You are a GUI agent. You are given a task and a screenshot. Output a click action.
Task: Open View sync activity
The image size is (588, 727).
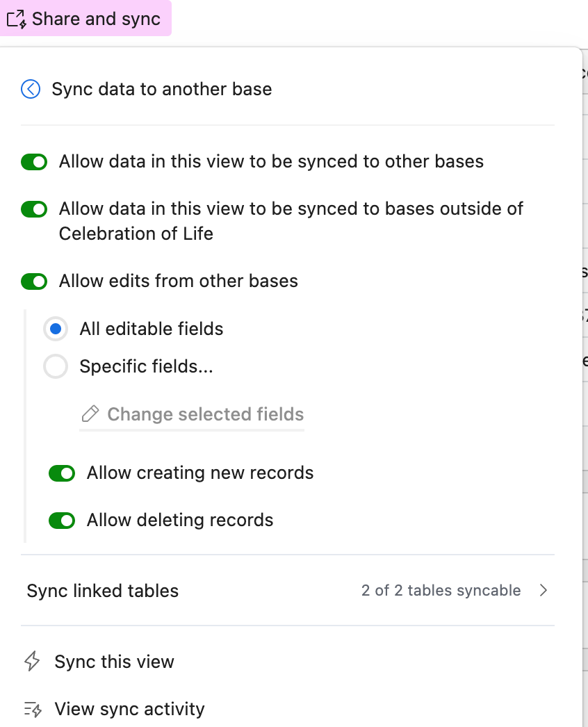coord(129,709)
